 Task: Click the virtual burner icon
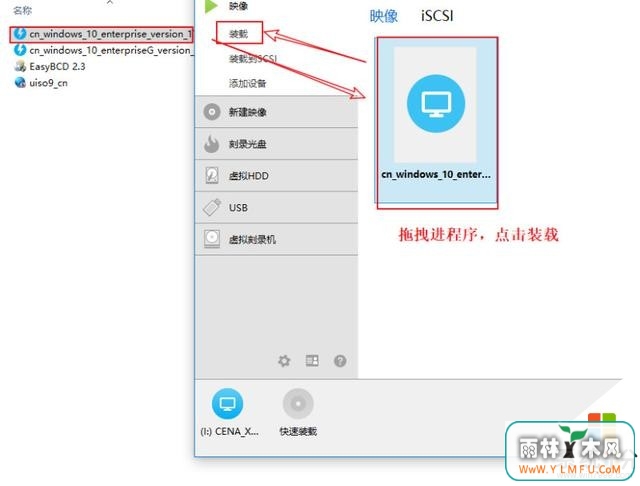(x=212, y=239)
